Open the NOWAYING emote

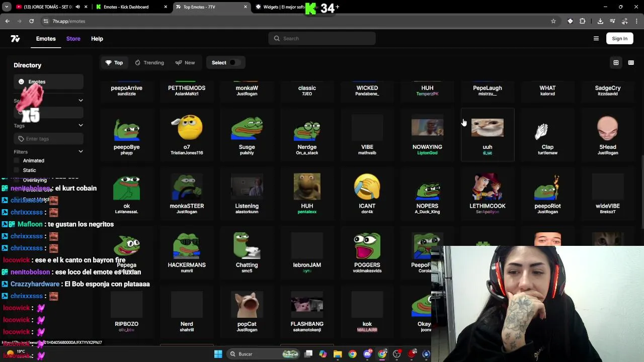point(427,135)
